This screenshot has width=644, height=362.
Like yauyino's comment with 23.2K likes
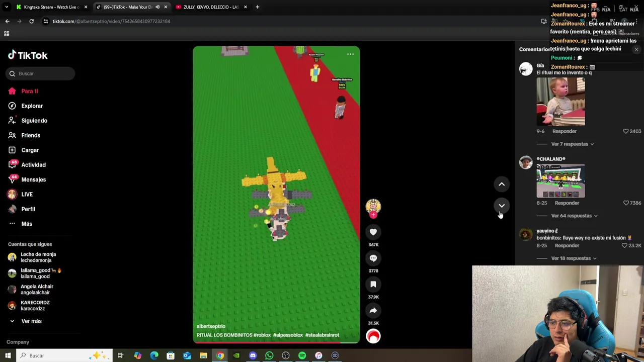(x=624, y=246)
